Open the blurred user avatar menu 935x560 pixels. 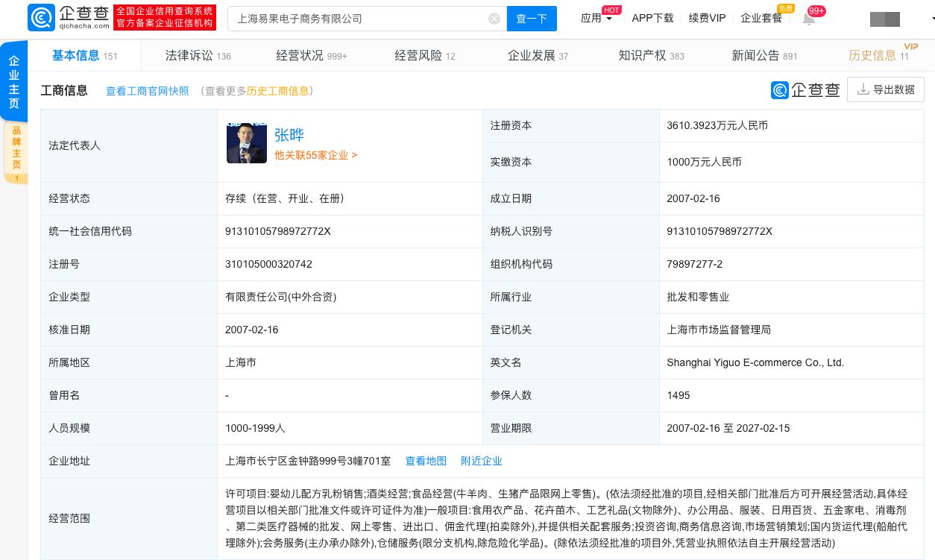pyautogui.click(x=885, y=19)
